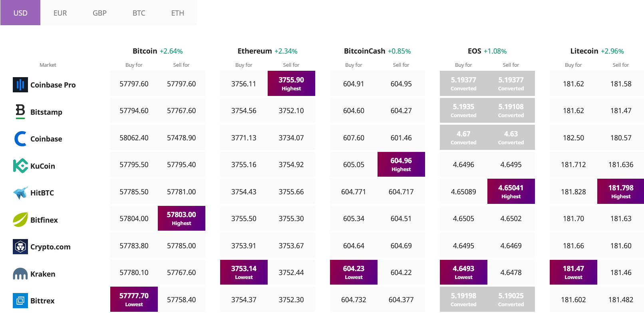This screenshot has height=313, width=644.
Task: Open the Coinbase Pro market name
Action: click(53, 85)
